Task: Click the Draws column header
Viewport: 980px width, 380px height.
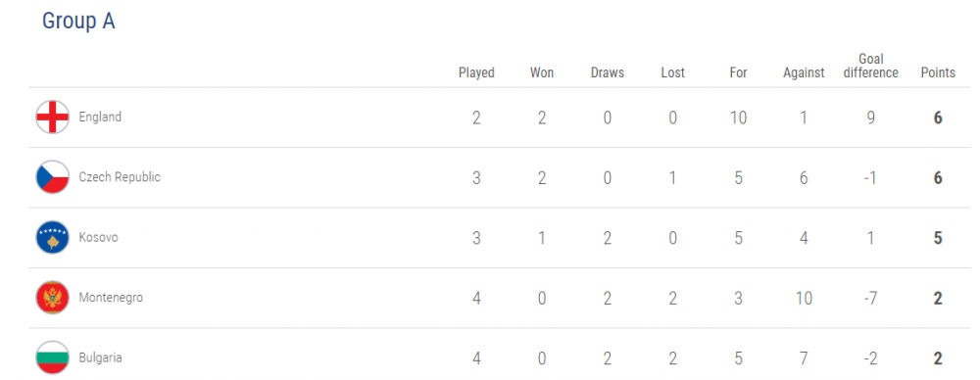Action: pyautogui.click(x=608, y=72)
